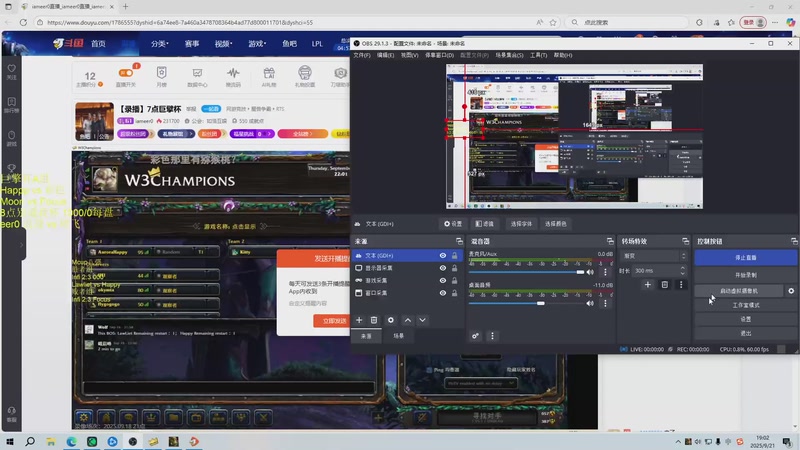Viewport: 800px width, 450px height.
Task: Add the page to favorites with the star icon
Action: 553,22
